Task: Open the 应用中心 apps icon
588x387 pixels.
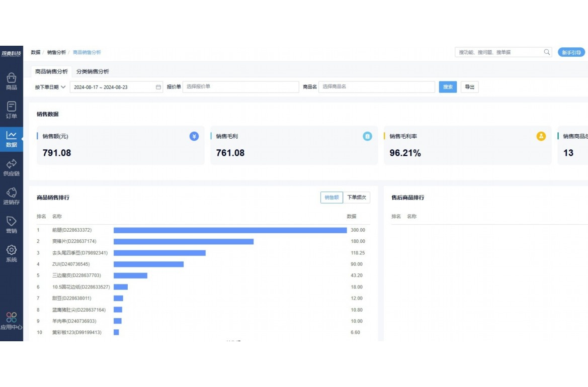Action: coord(11,318)
